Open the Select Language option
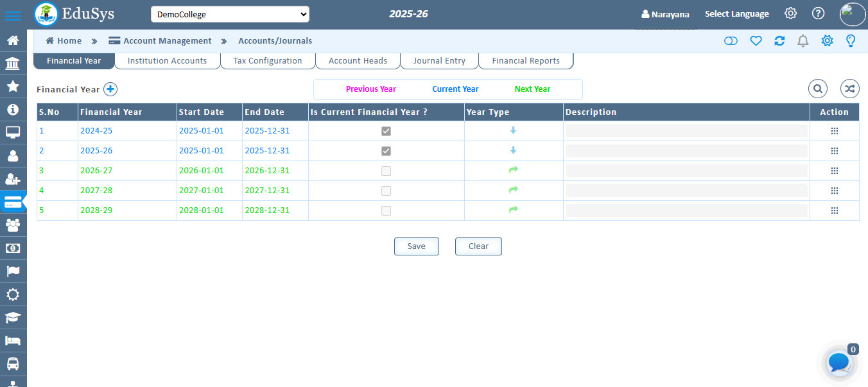Viewport: 868px width, 387px height. [x=736, y=13]
